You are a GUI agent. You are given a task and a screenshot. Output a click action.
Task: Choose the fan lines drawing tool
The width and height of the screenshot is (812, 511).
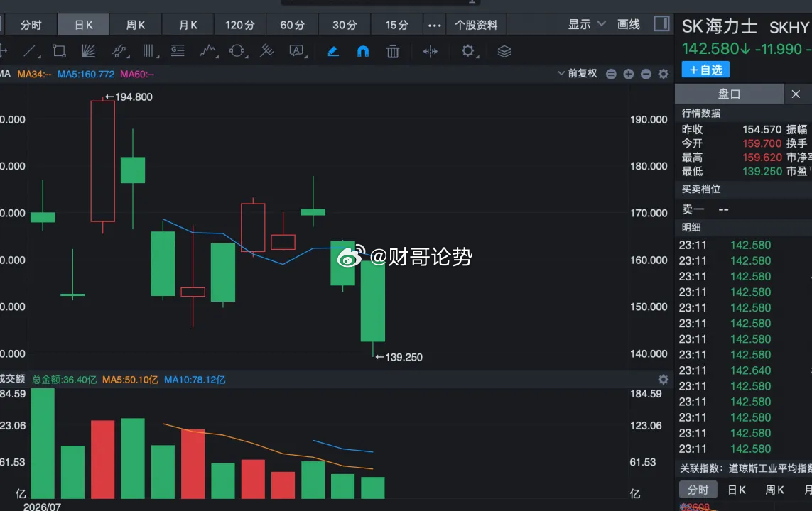click(x=89, y=50)
